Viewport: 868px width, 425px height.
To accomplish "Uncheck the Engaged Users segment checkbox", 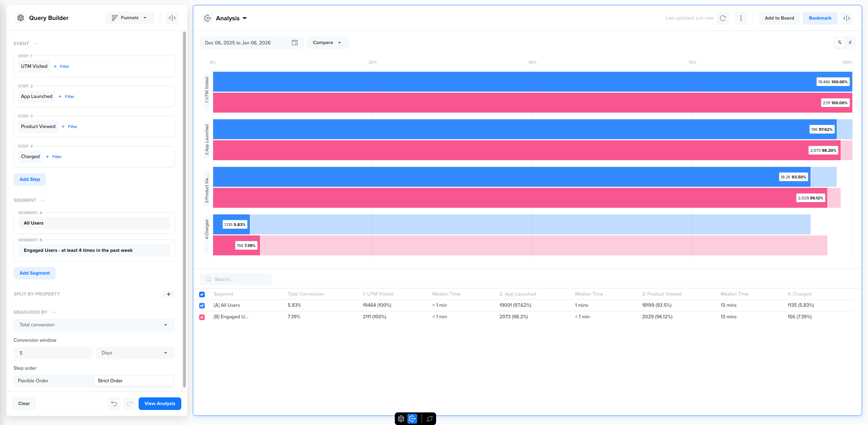I will pos(202,317).
